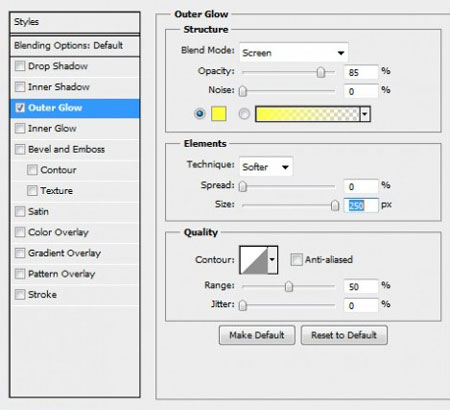Tick the Contour sub-style checkbox
Viewport: 450px width, 410px height.
32,170
